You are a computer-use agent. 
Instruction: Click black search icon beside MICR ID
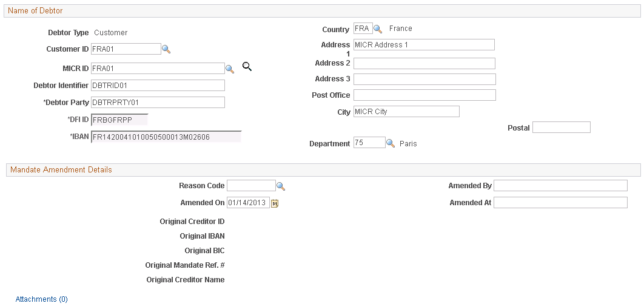click(247, 66)
